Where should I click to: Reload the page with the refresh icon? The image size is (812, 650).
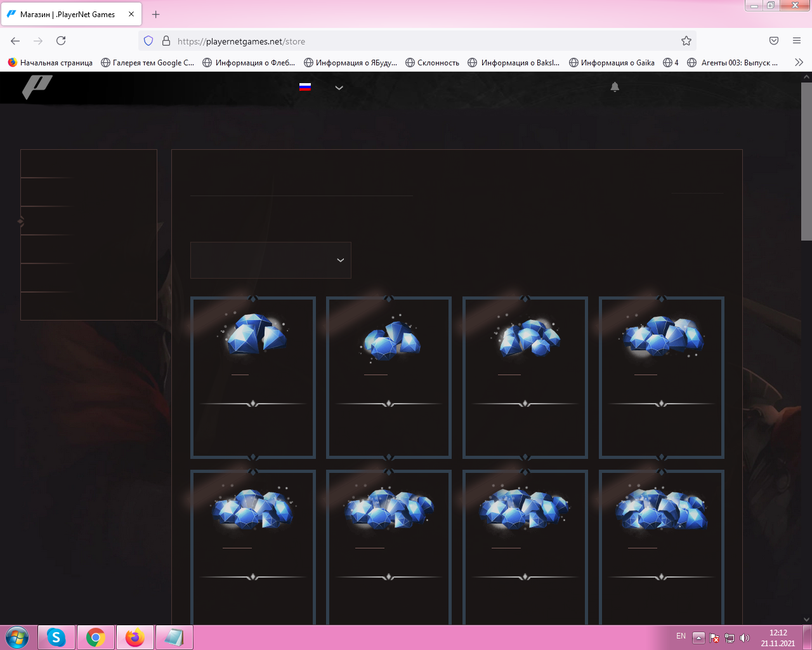tap(61, 41)
